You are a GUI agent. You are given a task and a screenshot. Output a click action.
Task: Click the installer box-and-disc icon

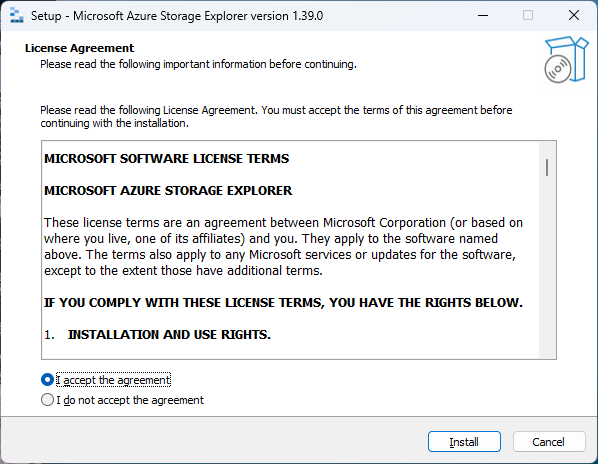tap(566, 59)
